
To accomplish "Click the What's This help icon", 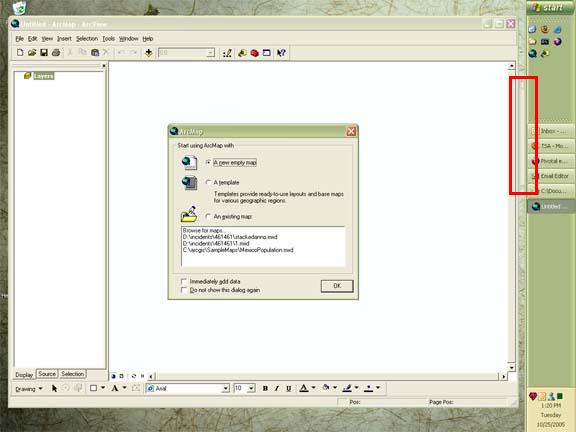I will (281, 53).
